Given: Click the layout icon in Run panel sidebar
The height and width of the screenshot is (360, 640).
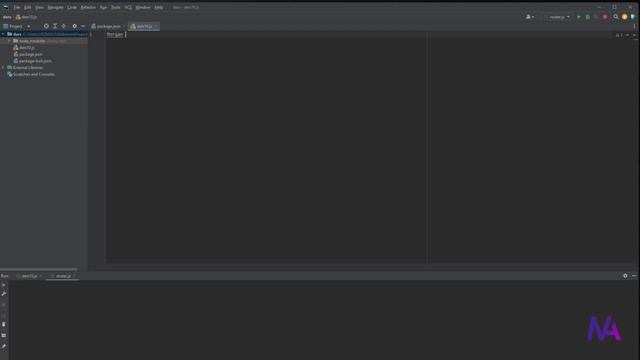Looking at the screenshot, I should [4, 336].
